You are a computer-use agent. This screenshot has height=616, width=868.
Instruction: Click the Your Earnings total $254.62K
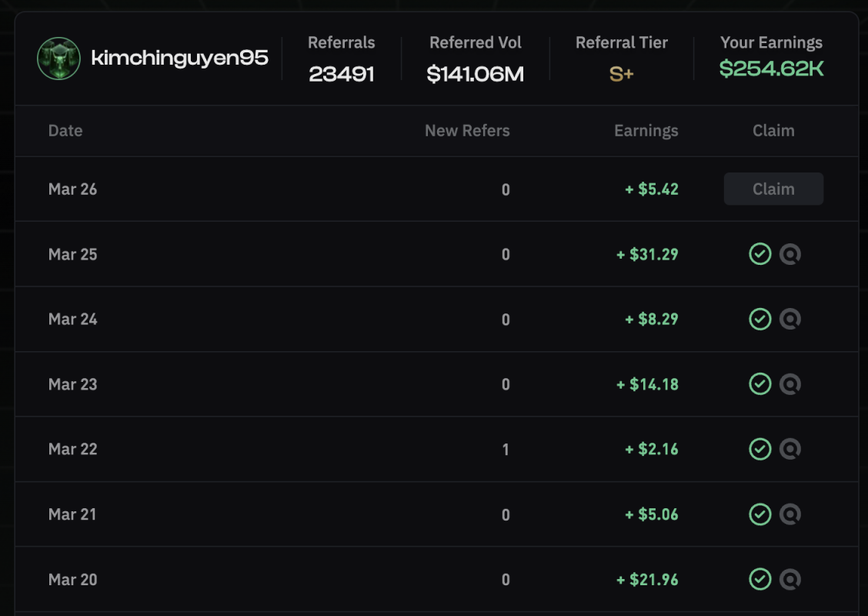click(771, 69)
